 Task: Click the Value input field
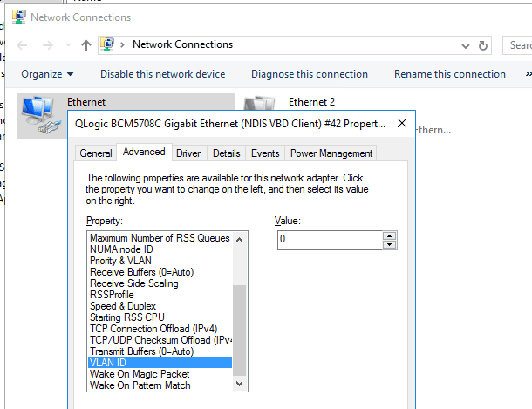coord(330,240)
